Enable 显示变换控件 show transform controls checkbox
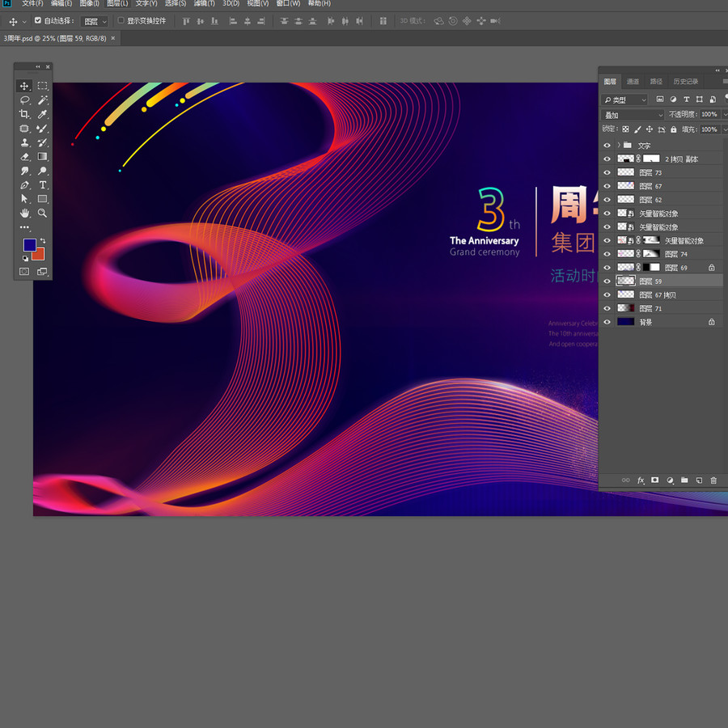Screen dimensions: 728x728 (121, 20)
